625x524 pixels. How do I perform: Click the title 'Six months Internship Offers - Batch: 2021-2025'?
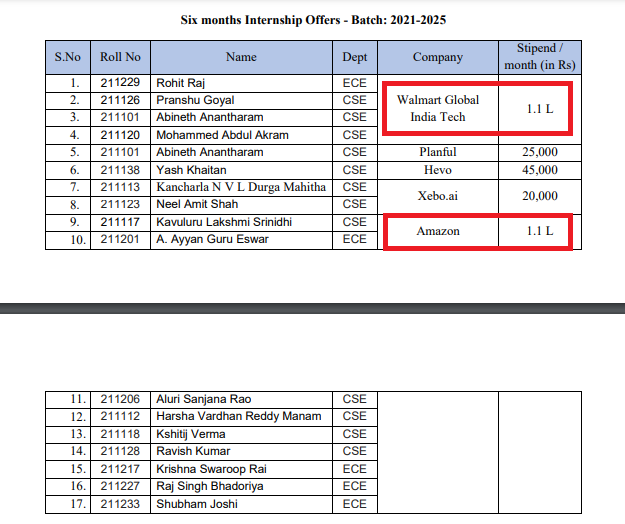click(313, 20)
